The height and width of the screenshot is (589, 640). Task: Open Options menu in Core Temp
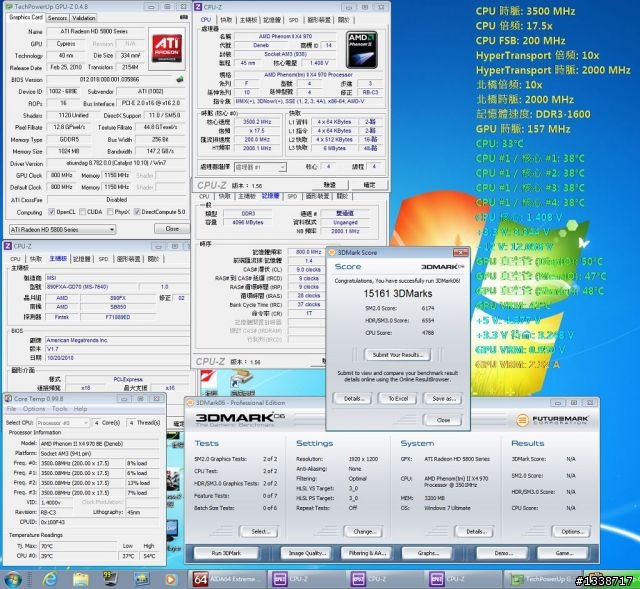click(x=34, y=409)
